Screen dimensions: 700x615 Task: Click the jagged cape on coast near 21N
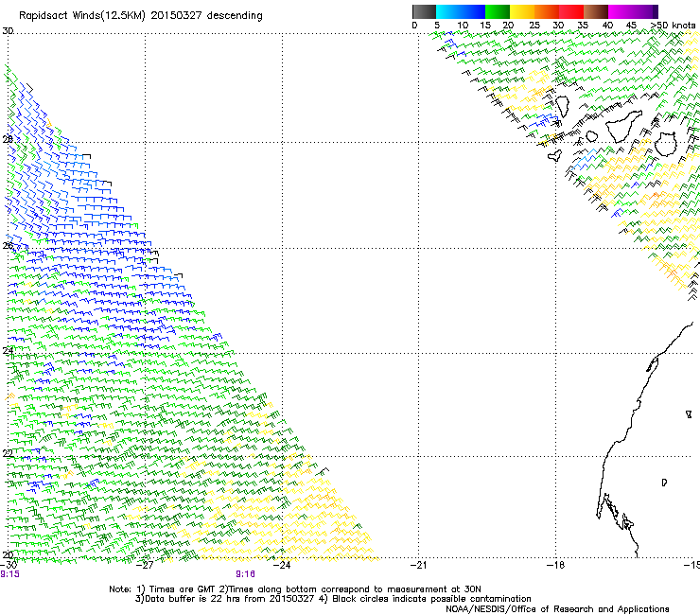[614, 512]
